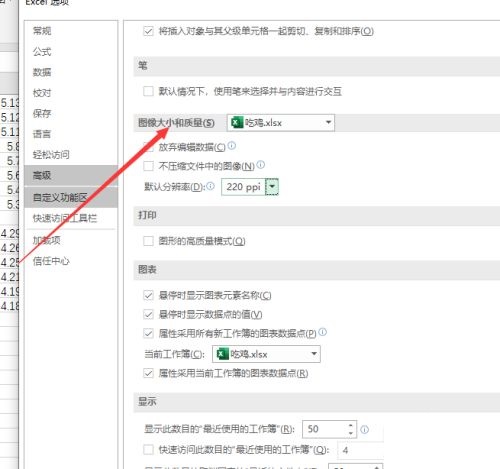500x469 pixels.
Task: Open the 信任中心 page
Action: coord(51,261)
